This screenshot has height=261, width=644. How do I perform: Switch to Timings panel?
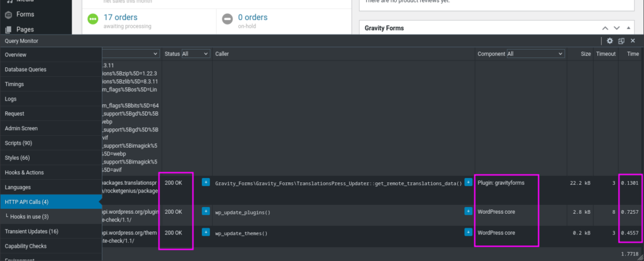coord(51,84)
